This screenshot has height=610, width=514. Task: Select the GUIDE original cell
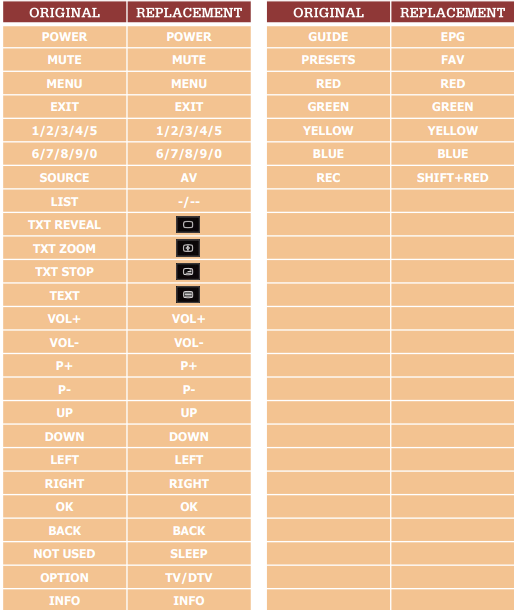[328, 37]
